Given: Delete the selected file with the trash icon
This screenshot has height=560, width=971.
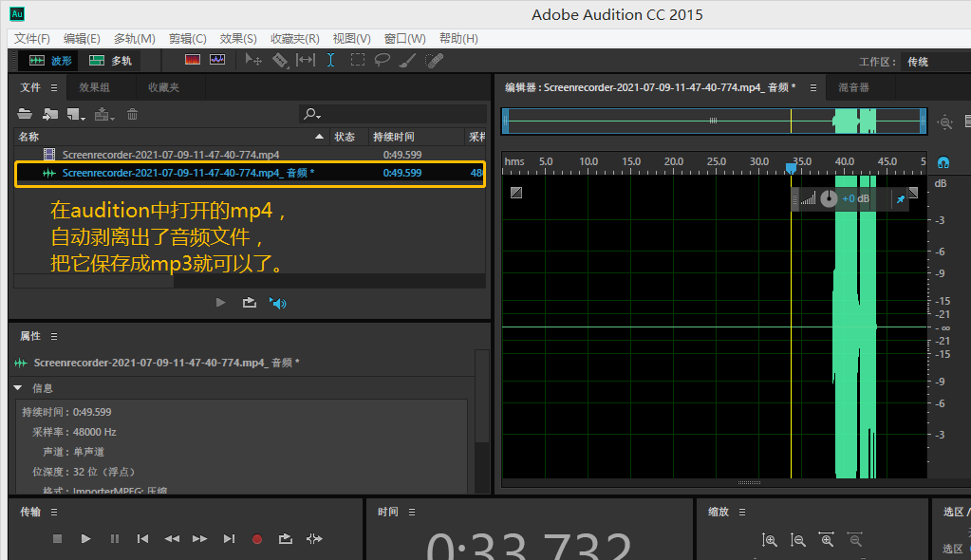Looking at the screenshot, I should coord(132,114).
